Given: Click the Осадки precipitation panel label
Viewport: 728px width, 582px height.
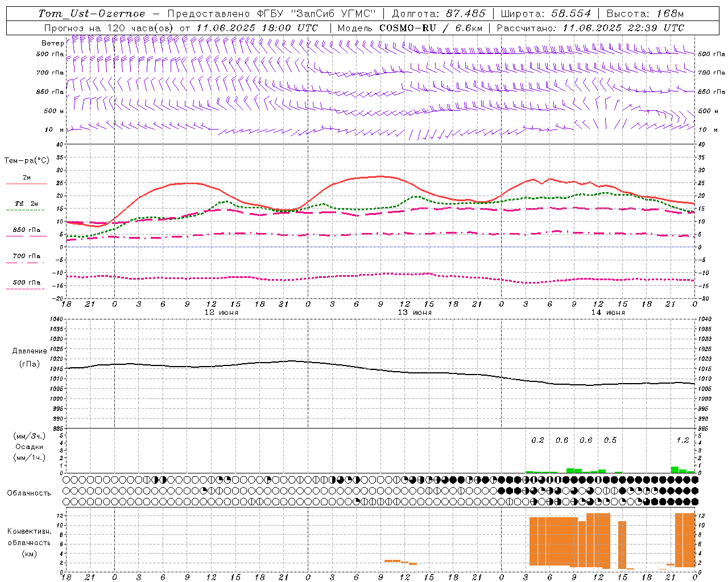Looking at the screenshot, I should (x=30, y=447).
